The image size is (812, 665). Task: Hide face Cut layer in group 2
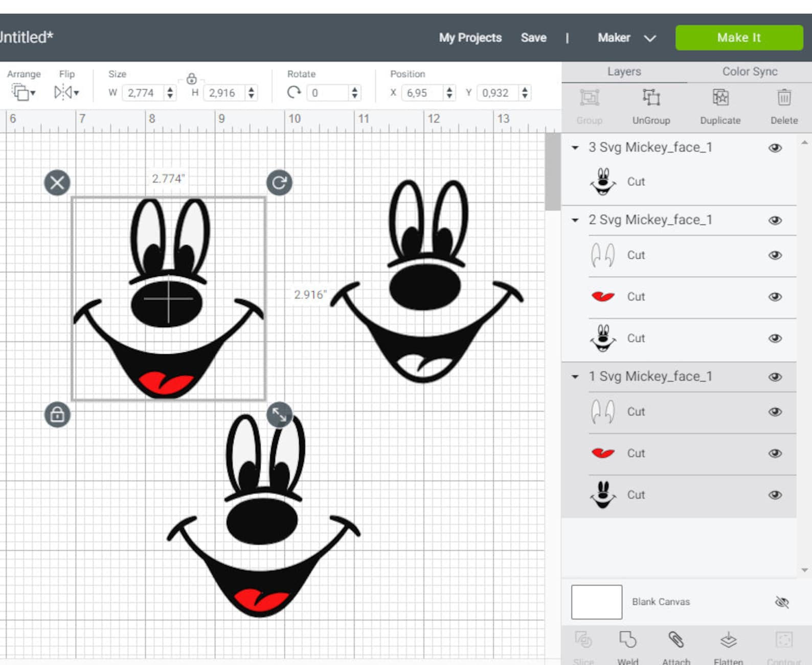tap(775, 338)
